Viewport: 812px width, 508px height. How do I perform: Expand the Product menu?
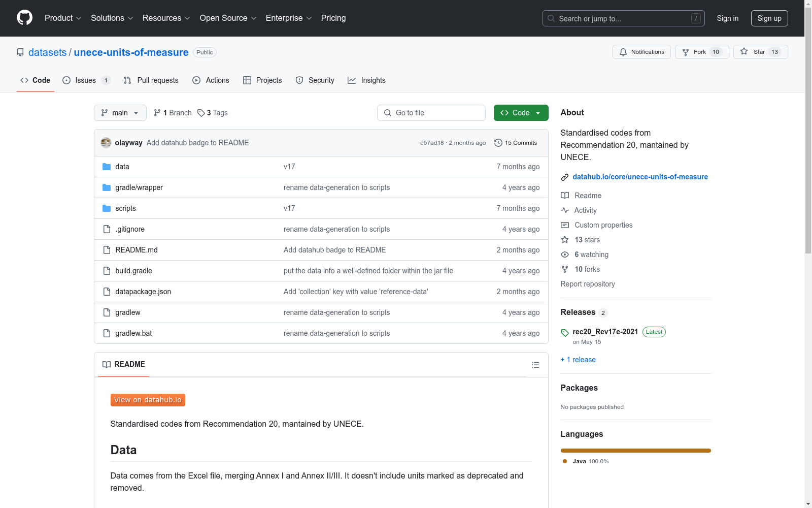(x=63, y=18)
